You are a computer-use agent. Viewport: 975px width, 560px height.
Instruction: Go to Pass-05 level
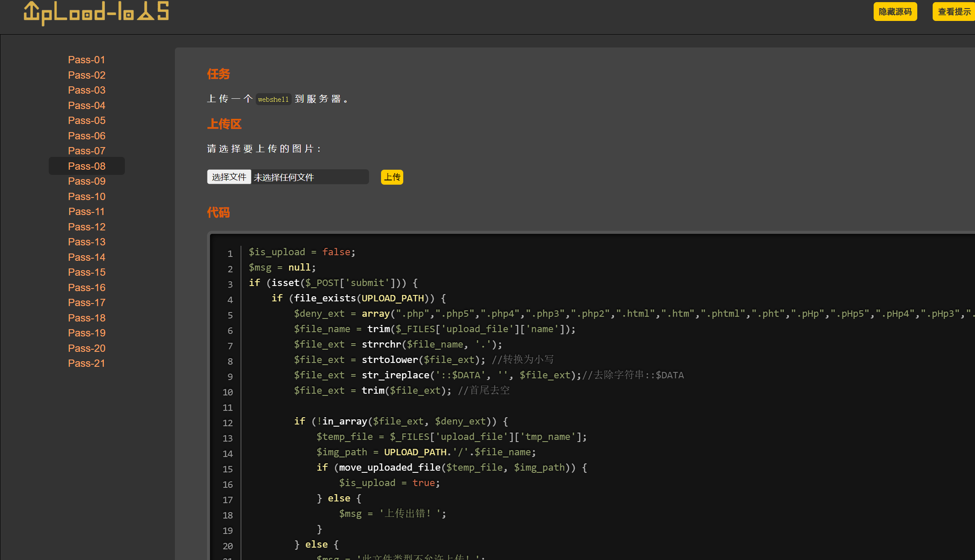(86, 121)
